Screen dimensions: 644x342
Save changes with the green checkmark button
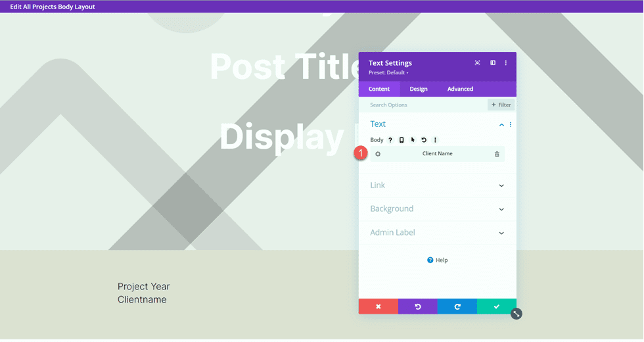point(497,306)
